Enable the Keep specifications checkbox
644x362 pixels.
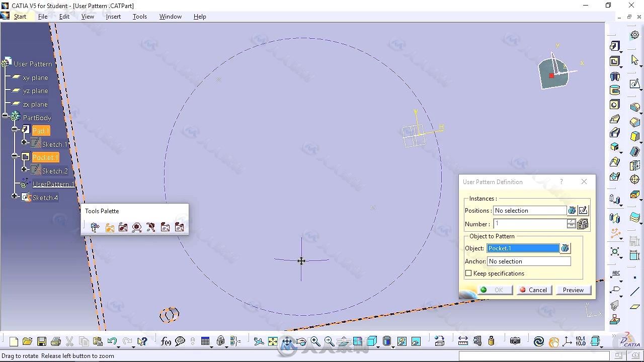point(468,274)
